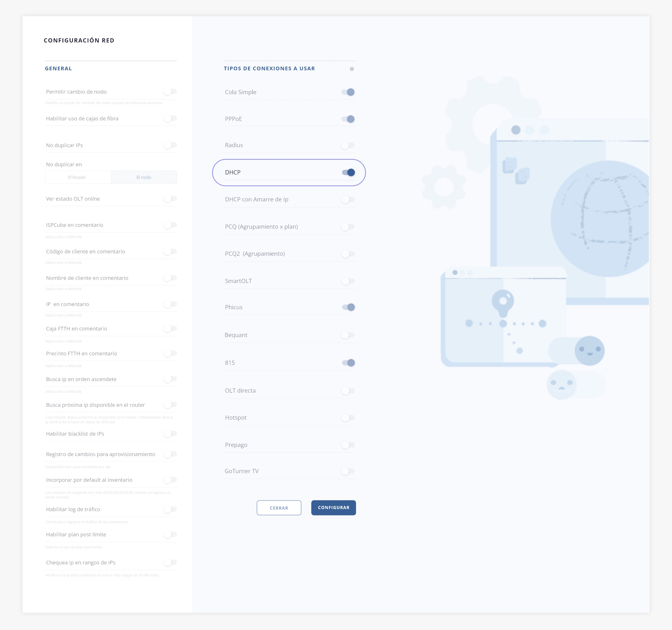Enable Ver estado OLT online

pos(170,199)
